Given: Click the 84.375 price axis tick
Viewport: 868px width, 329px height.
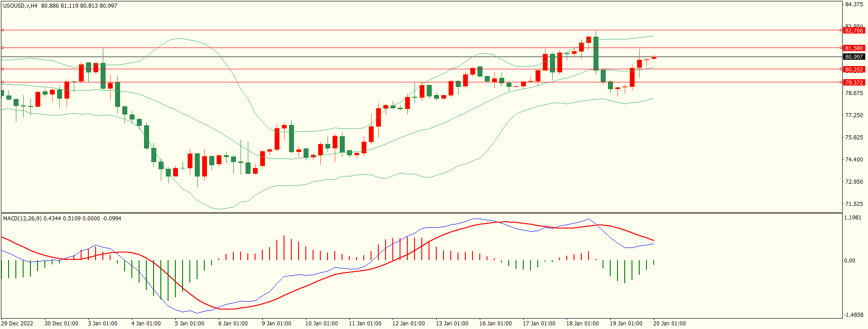Looking at the screenshot, I should point(854,5).
